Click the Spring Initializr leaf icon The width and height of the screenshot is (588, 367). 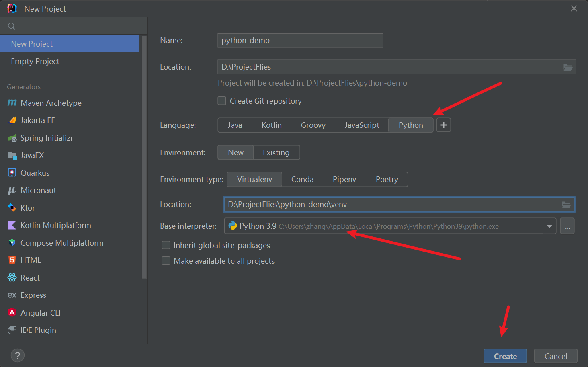pos(12,138)
